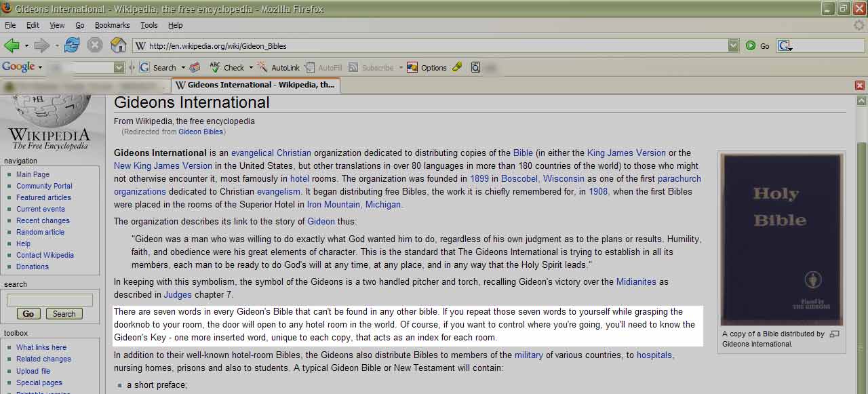
Task: Click the Google toolbar Search button
Action: (x=158, y=67)
